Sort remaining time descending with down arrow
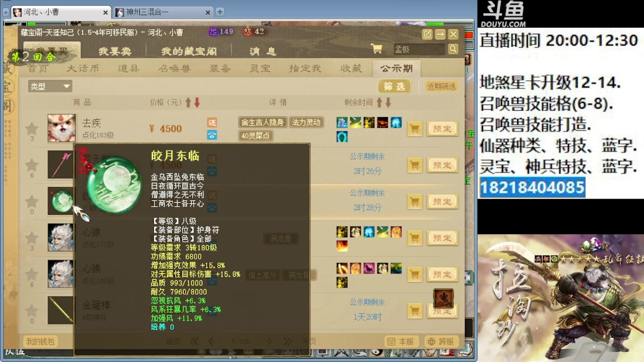This screenshot has height=362, width=644. (x=388, y=103)
